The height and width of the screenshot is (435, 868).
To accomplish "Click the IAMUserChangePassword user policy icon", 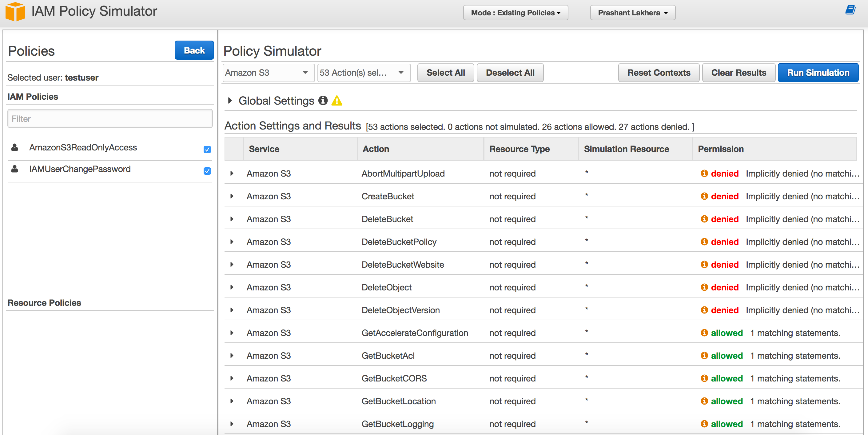I will pyautogui.click(x=14, y=169).
